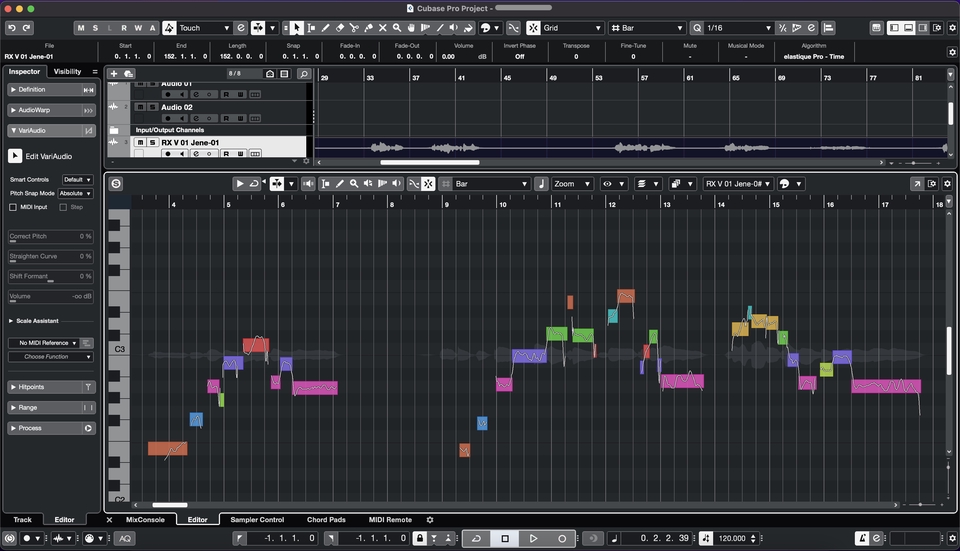Select the Range Selection tool in main toolbar
960x551 pixels.
(x=311, y=28)
